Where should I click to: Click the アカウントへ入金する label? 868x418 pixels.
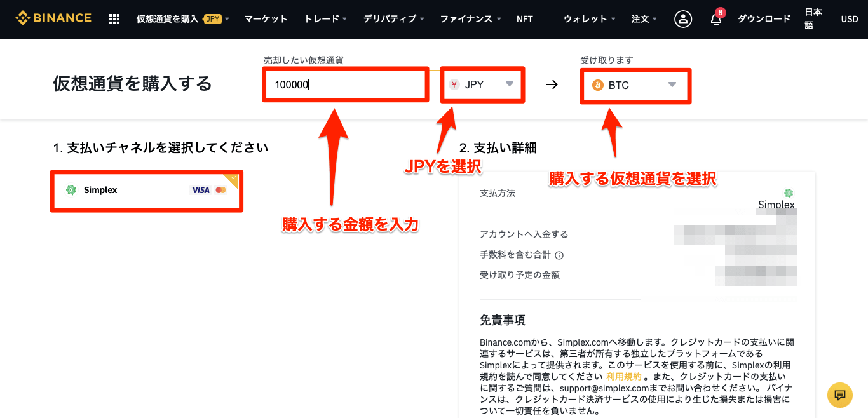pyautogui.click(x=524, y=234)
